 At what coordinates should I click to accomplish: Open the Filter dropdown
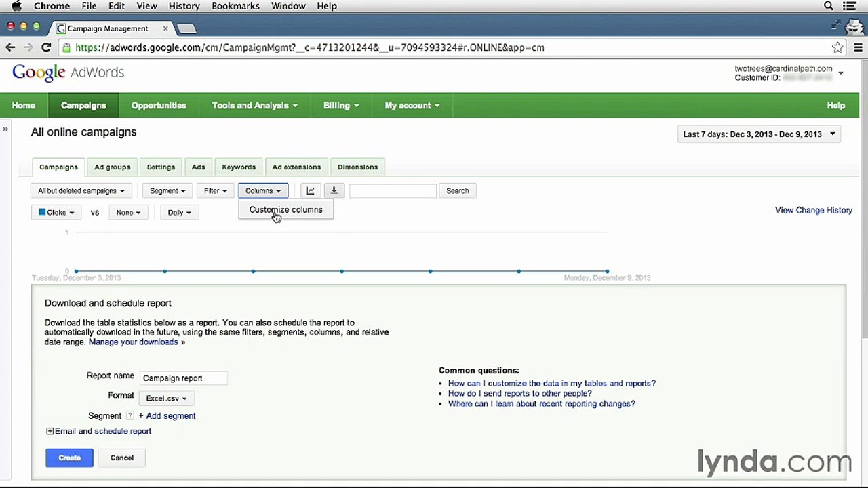(216, 191)
